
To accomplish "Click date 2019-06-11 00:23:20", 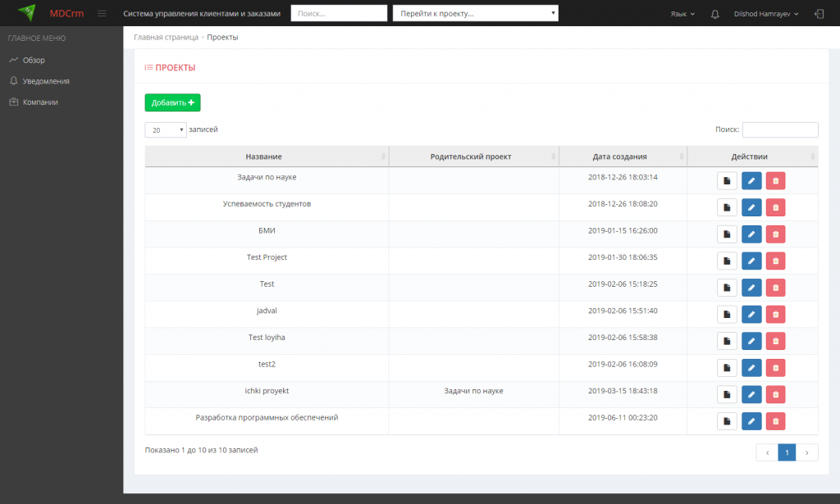I will tap(623, 418).
